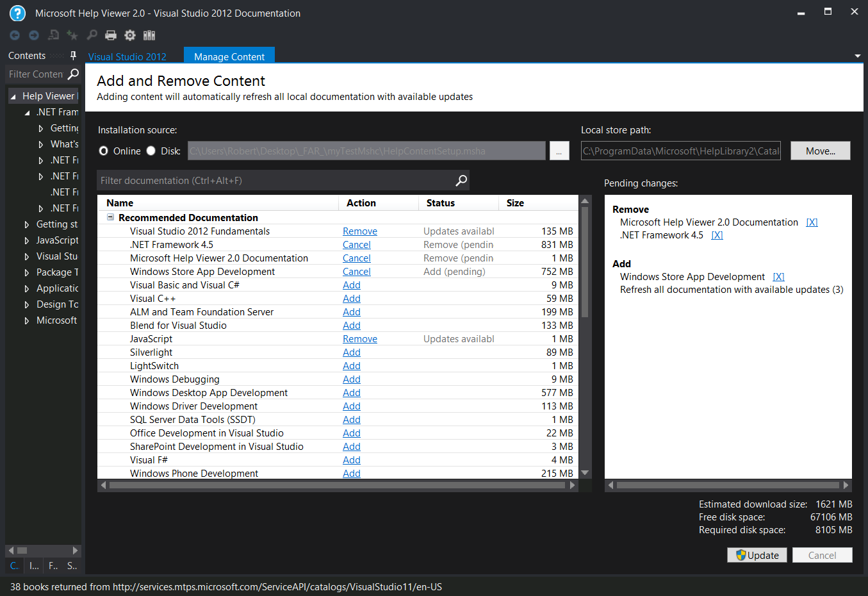
Task: Expand the Microsoft tree node
Action: pos(27,320)
